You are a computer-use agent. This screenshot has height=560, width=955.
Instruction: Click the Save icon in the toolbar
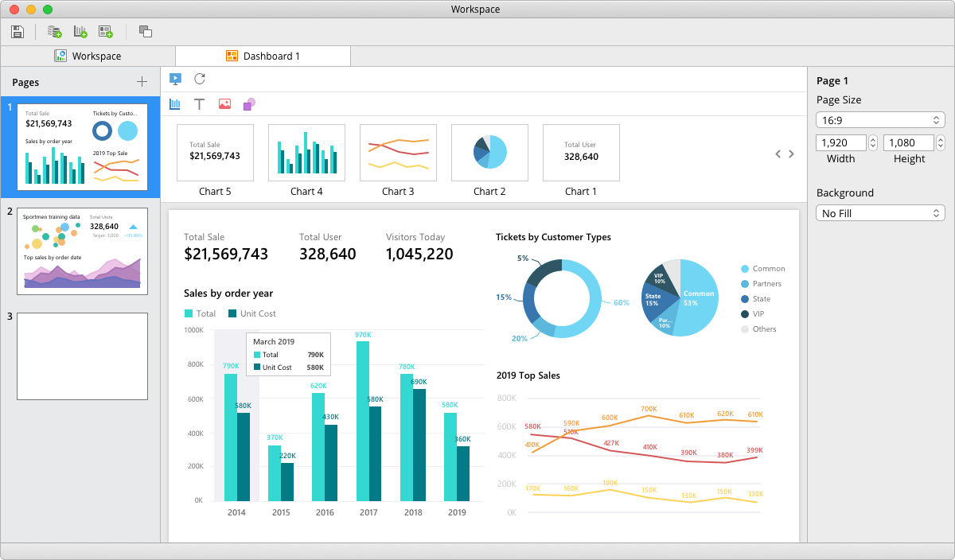pyautogui.click(x=18, y=32)
